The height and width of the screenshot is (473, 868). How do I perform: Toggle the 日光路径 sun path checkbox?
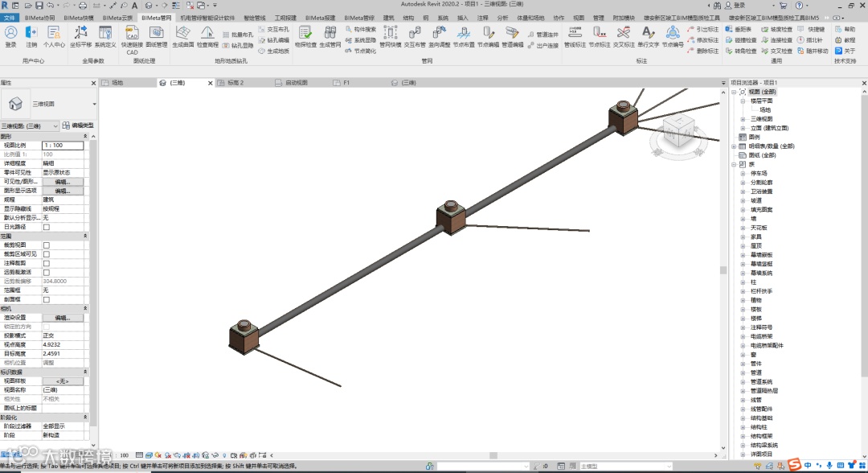click(47, 227)
